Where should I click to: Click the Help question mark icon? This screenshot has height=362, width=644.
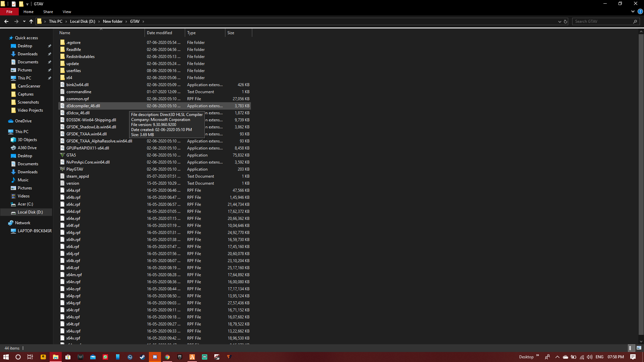[640, 11]
